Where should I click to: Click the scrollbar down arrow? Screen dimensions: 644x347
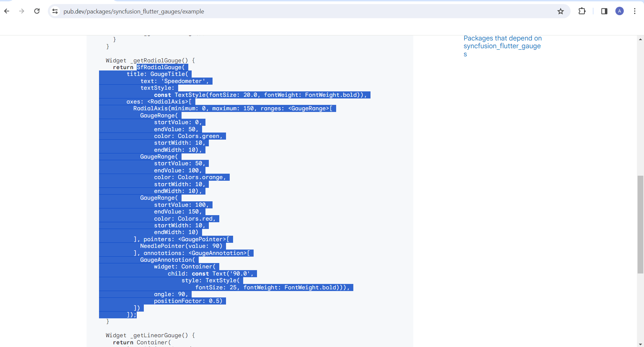(640, 344)
